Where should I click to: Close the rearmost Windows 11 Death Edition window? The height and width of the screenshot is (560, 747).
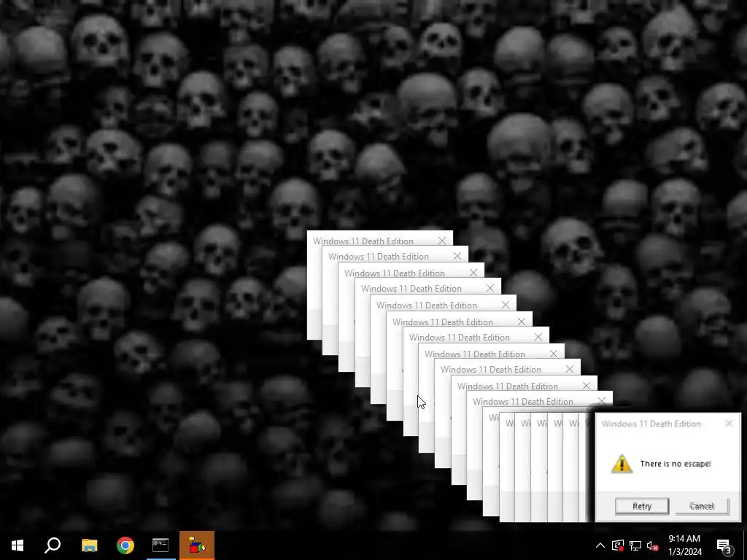[442, 241]
